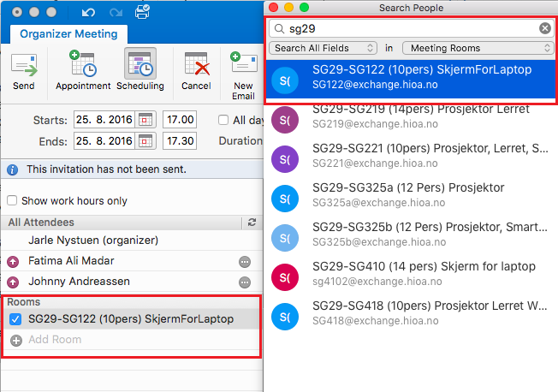Uncheck the SG29-SG122 room checkbox
Image resolution: width=558 pixels, height=392 pixels.
coord(15,319)
